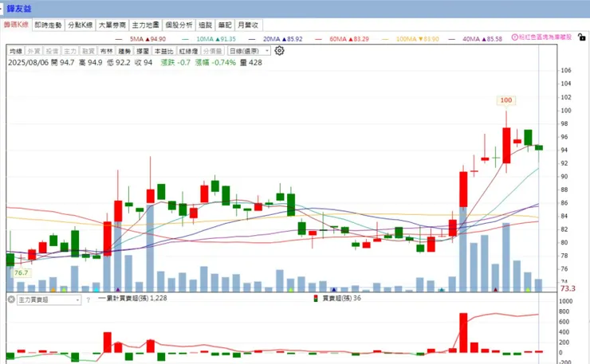590x364 pixels.
Task: Click the pink info circle icon
Action: click(x=515, y=37)
